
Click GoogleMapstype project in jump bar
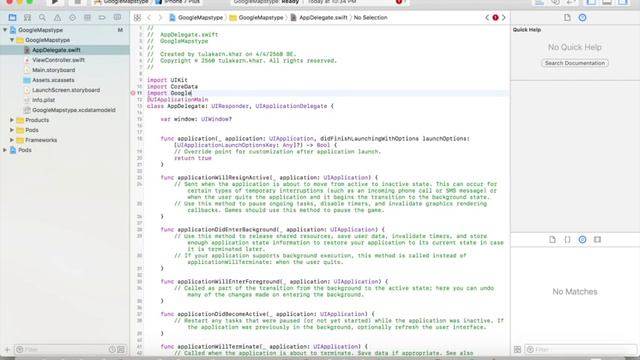click(x=196, y=18)
